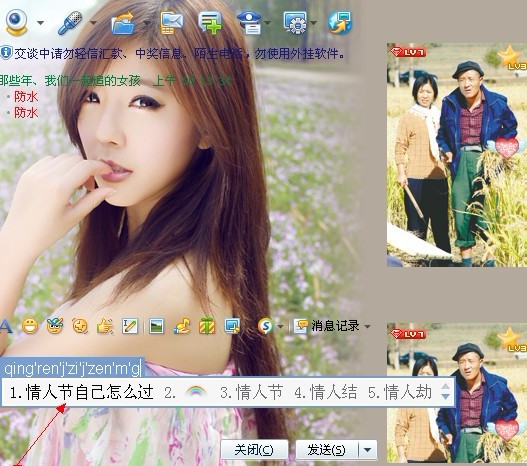Click the Sogou S search icon
Screen dimensions: 527x466
267,326
